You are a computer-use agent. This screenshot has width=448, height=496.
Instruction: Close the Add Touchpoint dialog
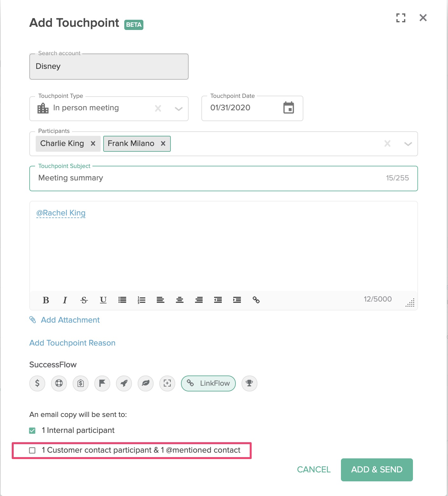[x=423, y=18]
